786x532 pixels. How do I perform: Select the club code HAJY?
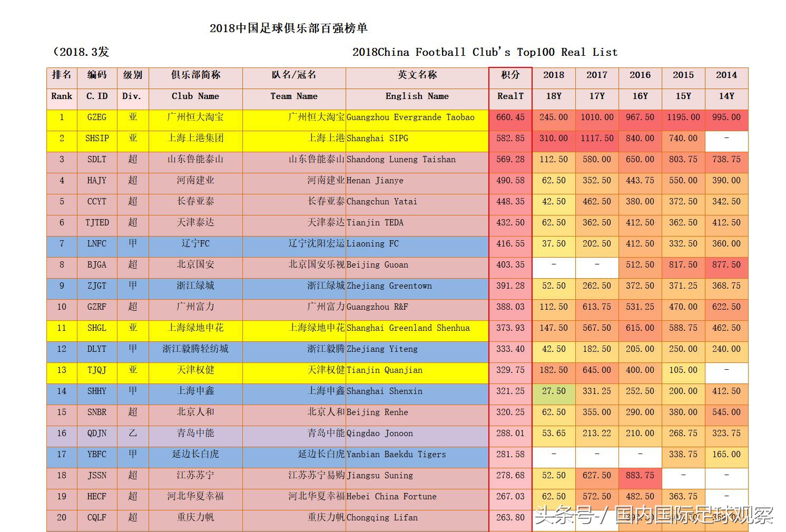[x=97, y=180]
